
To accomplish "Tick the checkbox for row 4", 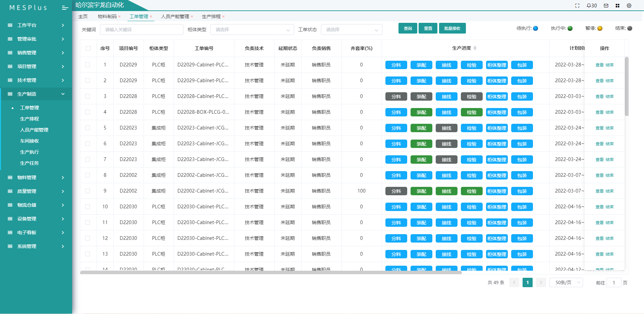I will click(x=88, y=112).
